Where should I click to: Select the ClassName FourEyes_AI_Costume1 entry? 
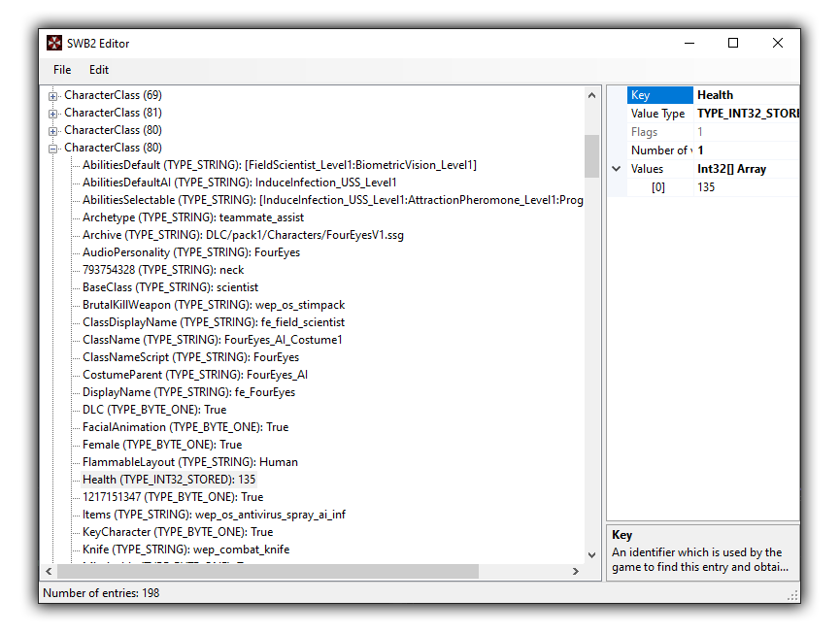(x=212, y=340)
